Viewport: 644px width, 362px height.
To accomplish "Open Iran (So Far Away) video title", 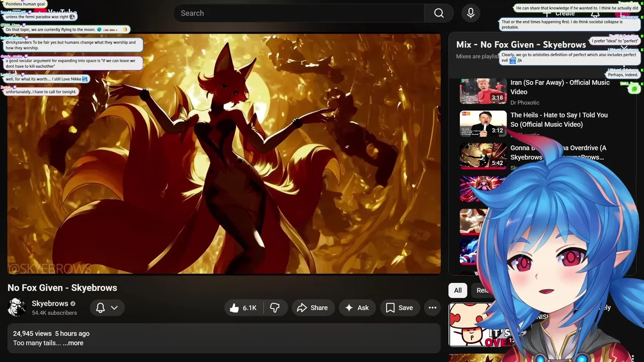I will pos(560,87).
